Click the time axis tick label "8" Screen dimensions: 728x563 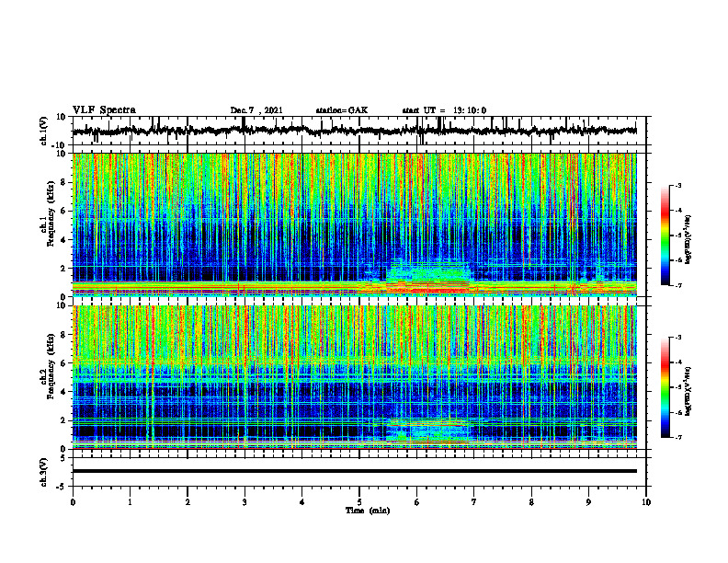tap(531, 502)
